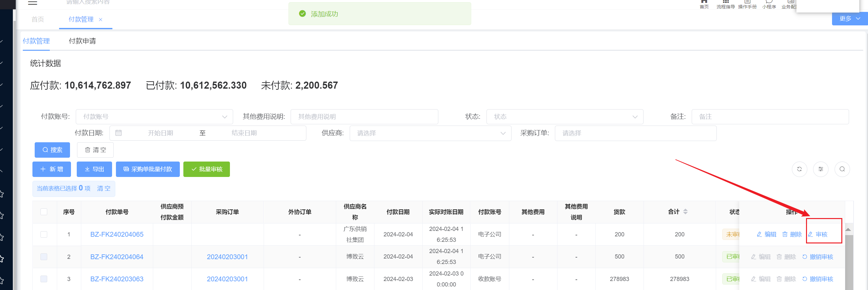Revoke audit 撤销审核 for BZ-FK240204064
Viewport: 868px width, 290px height.
pyautogui.click(x=818, y=257)
